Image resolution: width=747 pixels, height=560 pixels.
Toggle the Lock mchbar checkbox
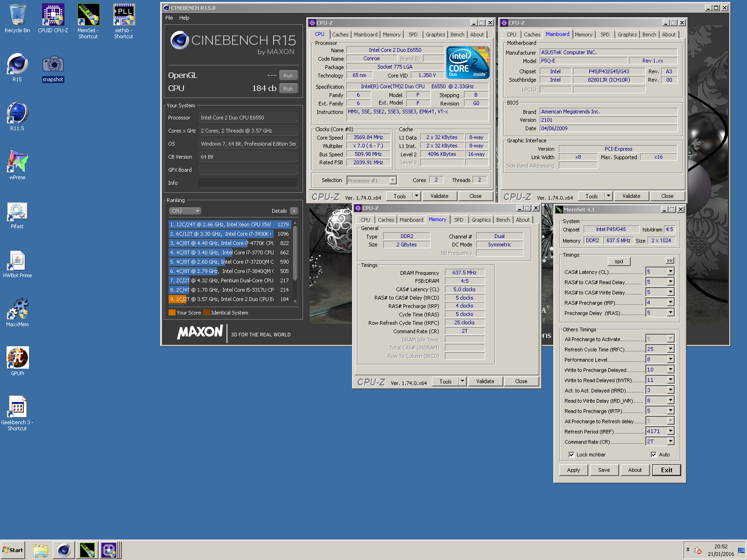click(571, 455)
